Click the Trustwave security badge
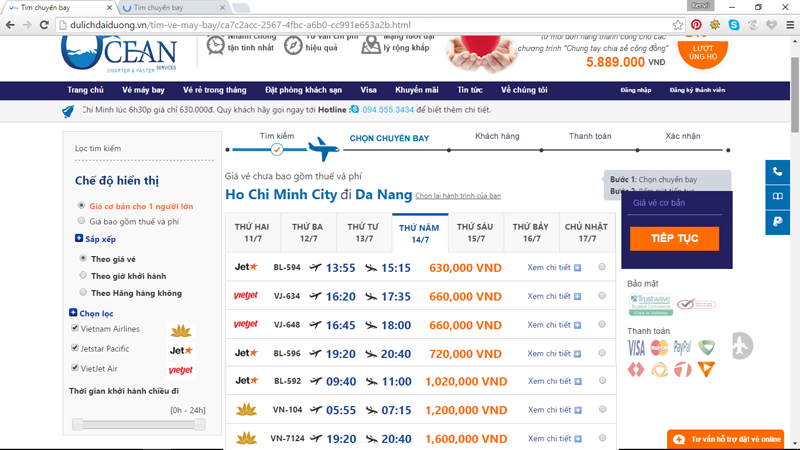This screenshot has width=800, height=450. click(x=651, y=305)
